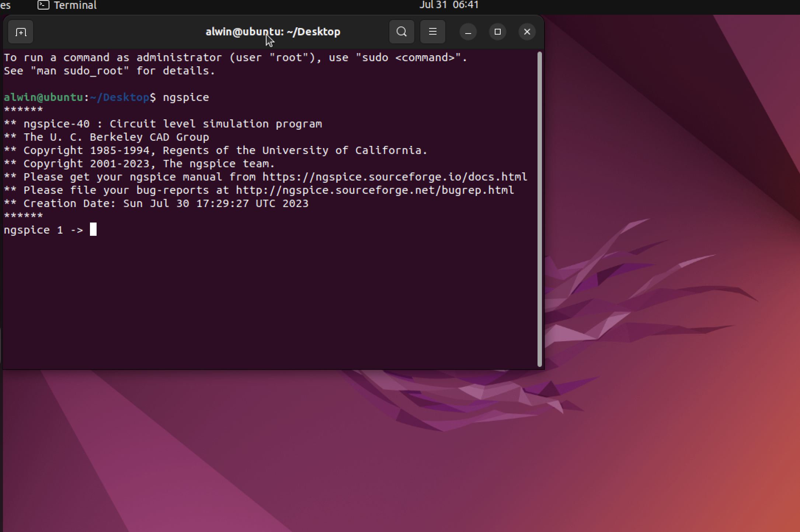Close the terminal window
This screenshot has height=532, width=800.
point(526,32)
